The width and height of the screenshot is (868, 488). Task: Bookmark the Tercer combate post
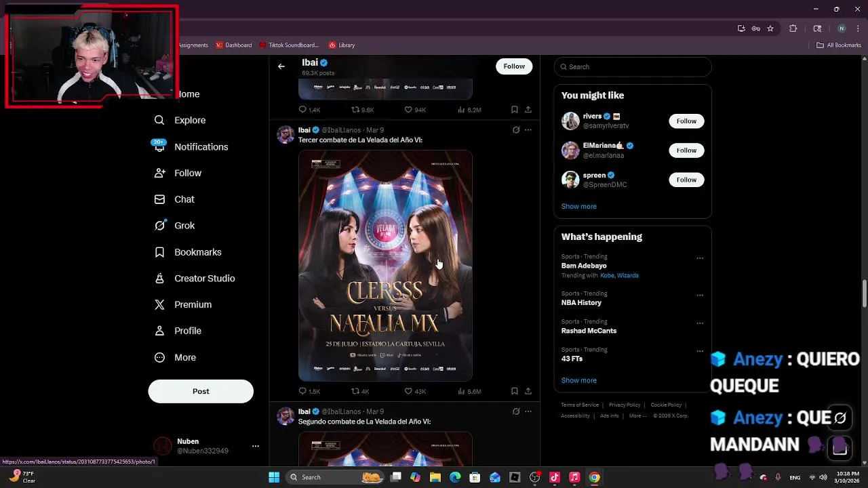point(515,391)
